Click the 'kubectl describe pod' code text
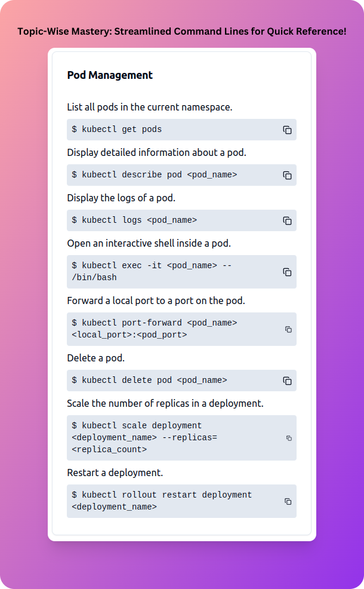Viewport: 364px width, 589px height. click(154, 174)
